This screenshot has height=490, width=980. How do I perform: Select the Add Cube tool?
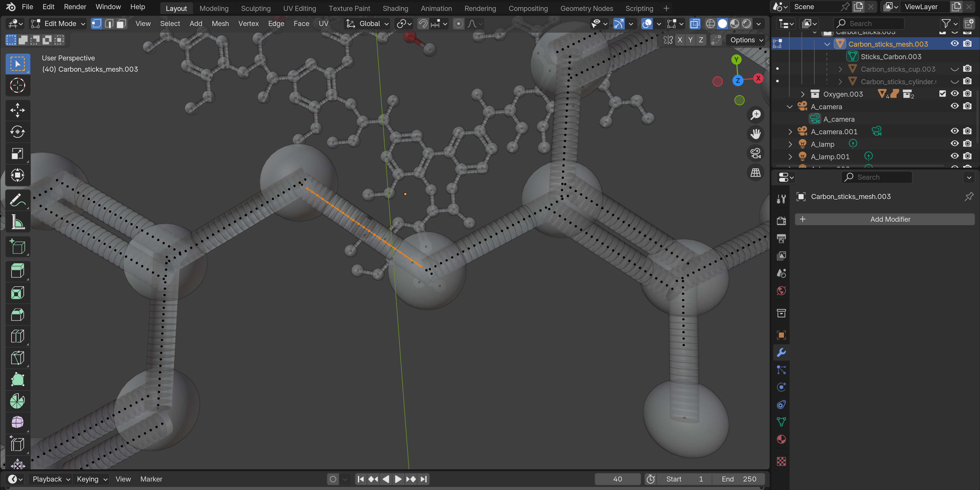[x=18, y=247]
